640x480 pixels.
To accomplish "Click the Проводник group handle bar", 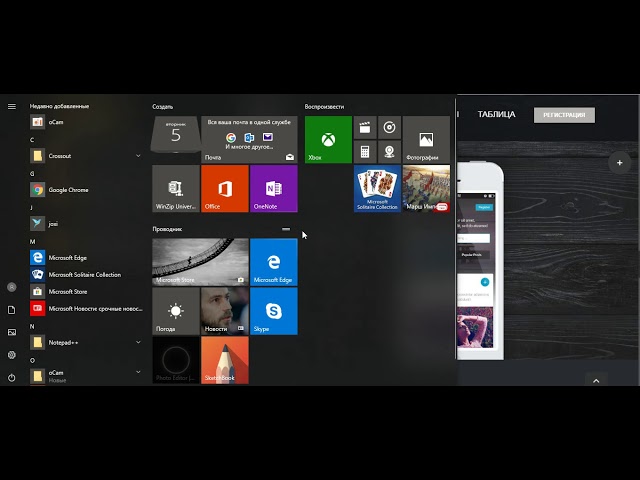I will tap(286, 229).
